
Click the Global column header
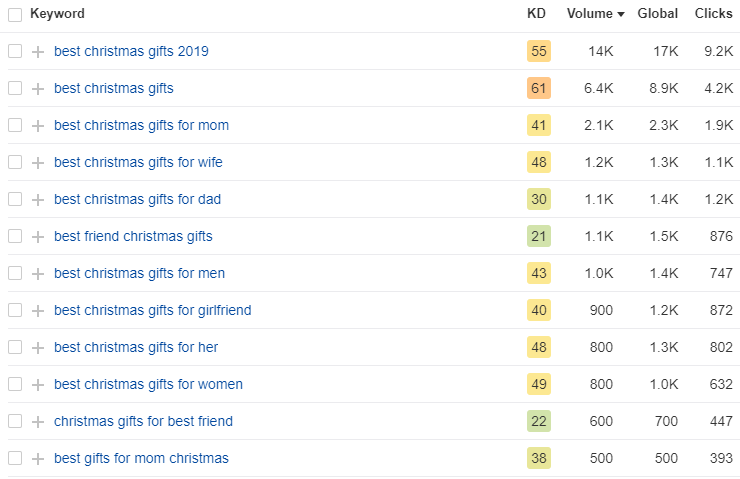tap(657, 13)
